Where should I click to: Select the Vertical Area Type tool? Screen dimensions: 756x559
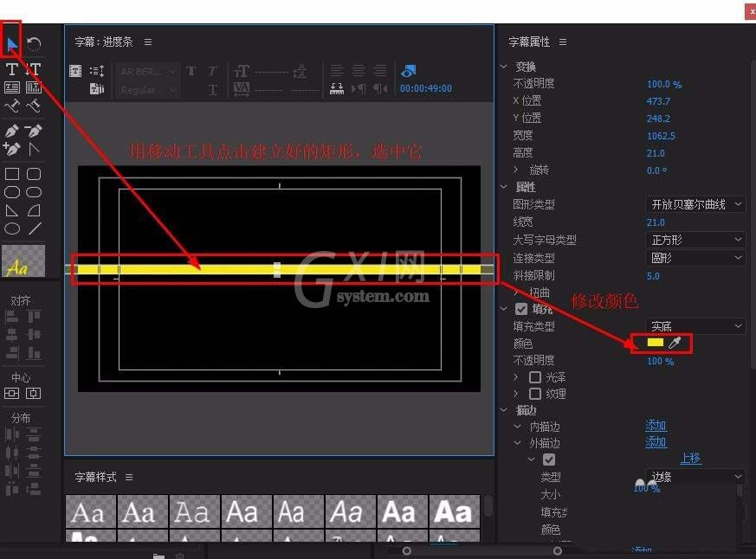[33, 87]
